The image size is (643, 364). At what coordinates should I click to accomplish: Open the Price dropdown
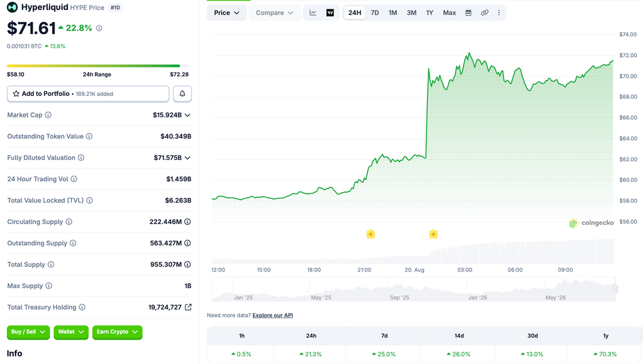pos(226,13)
